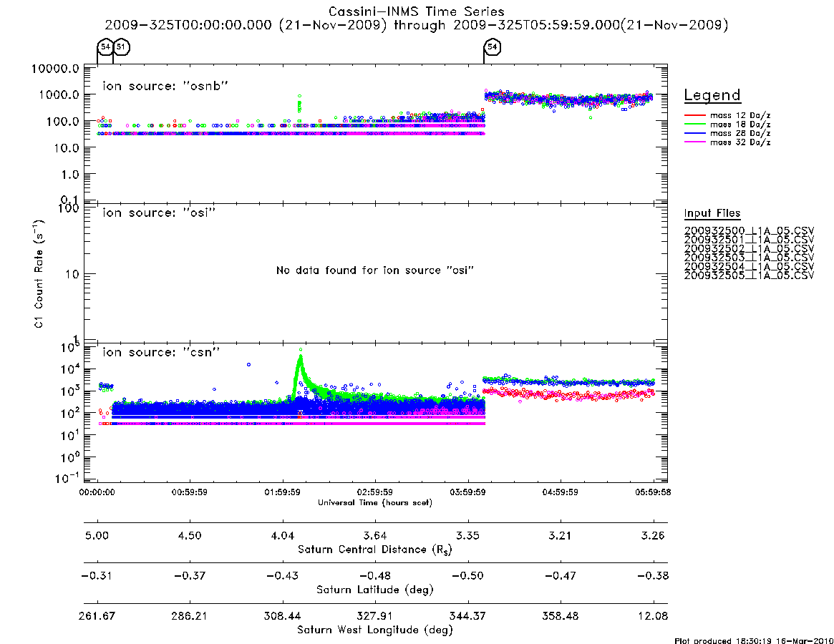Click the 100.0 y-axis tick label
834x644 pixels.
62,122
